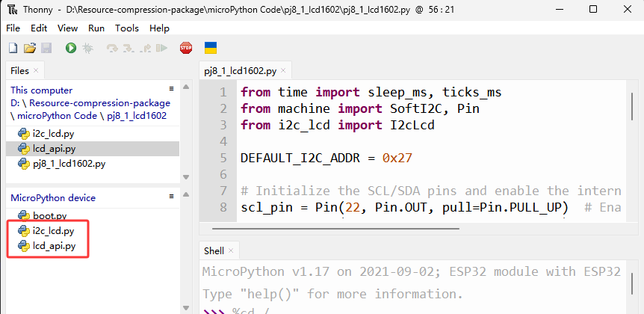The image size is (644, 314).
Task: Click the Thonny app icon in the title bar
Action: [12, 9]
